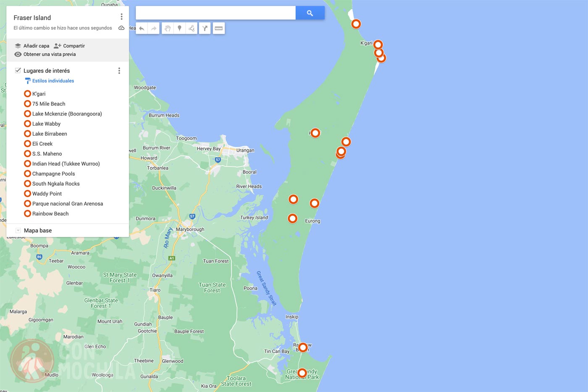Select the Add directions tool
The width and height of the screenshot is (588, 392).
click(x=205, y=28)
